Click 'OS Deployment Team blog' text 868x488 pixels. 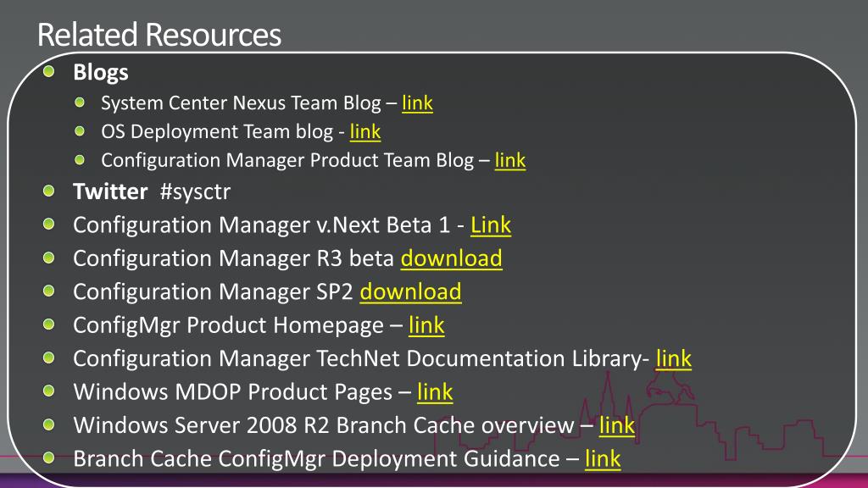click(x=217, y=131)
